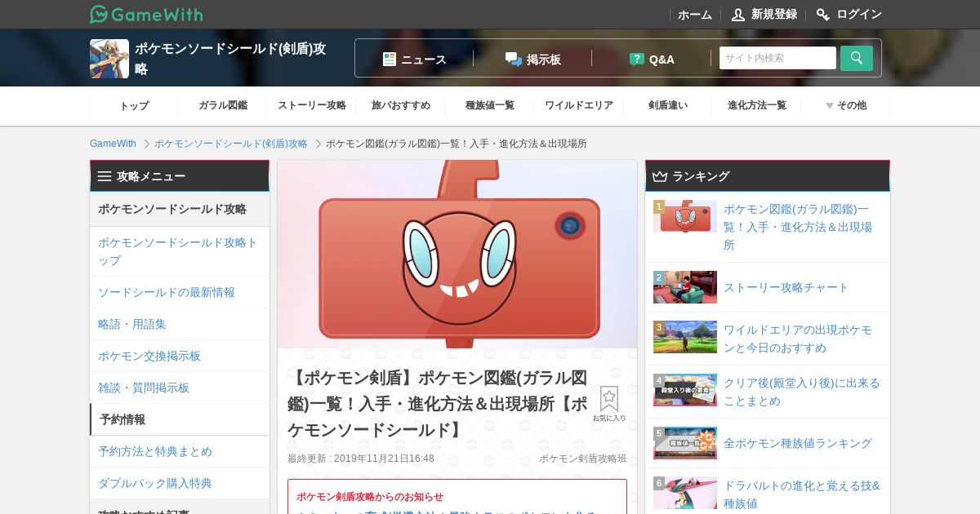Click the chat bubble icon beside 掲示板
Viewport: 980px width, 514px height.
point(514,59)
